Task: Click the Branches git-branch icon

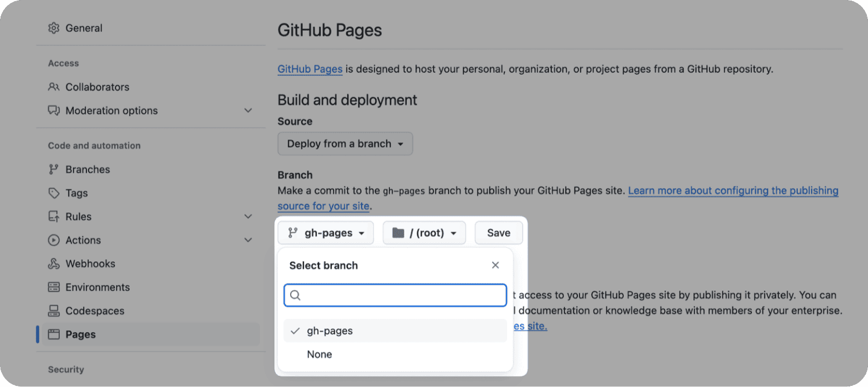Action: pyautogui.click(x=54, y=169)
